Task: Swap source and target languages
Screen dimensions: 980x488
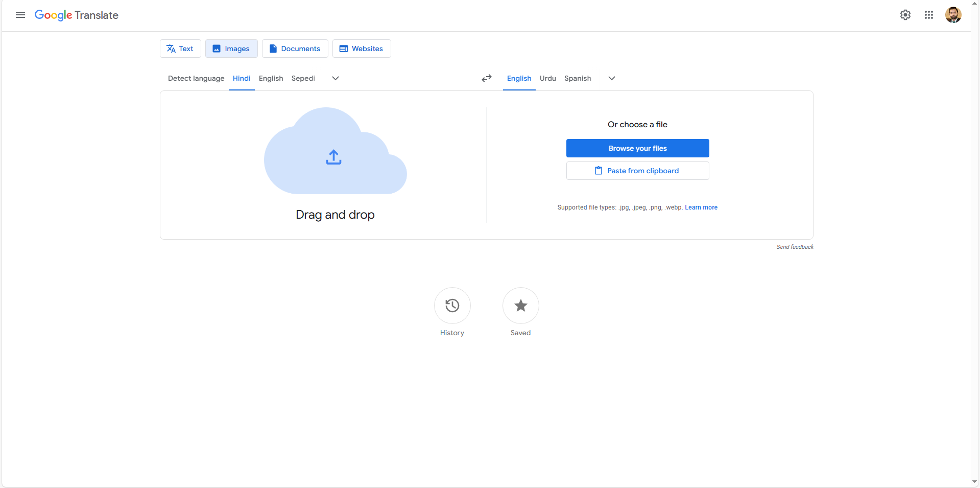Action: [x=487, y=78]
